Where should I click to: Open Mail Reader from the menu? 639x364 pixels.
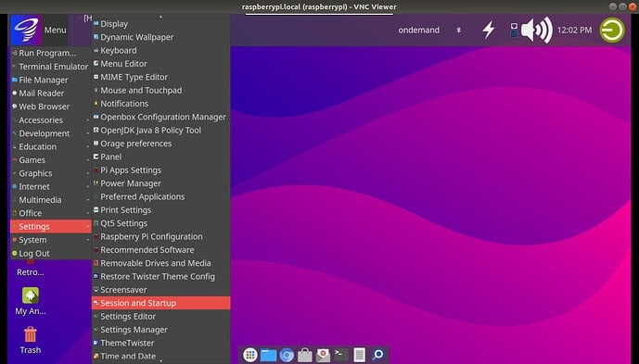point(50,94)
